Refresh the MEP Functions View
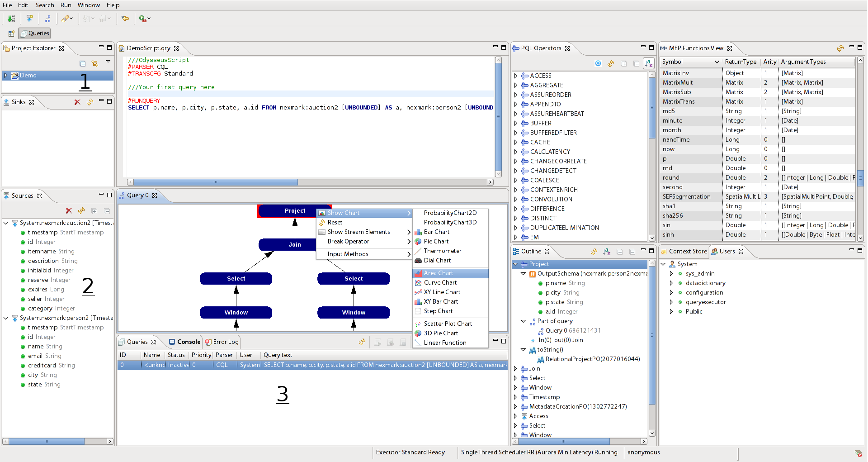Image resolution: width=868 pixels, height=462 pixels. click(x=840, y=48)
